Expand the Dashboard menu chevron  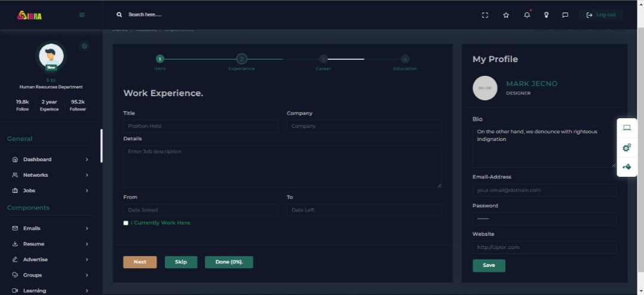click(87, 159)
